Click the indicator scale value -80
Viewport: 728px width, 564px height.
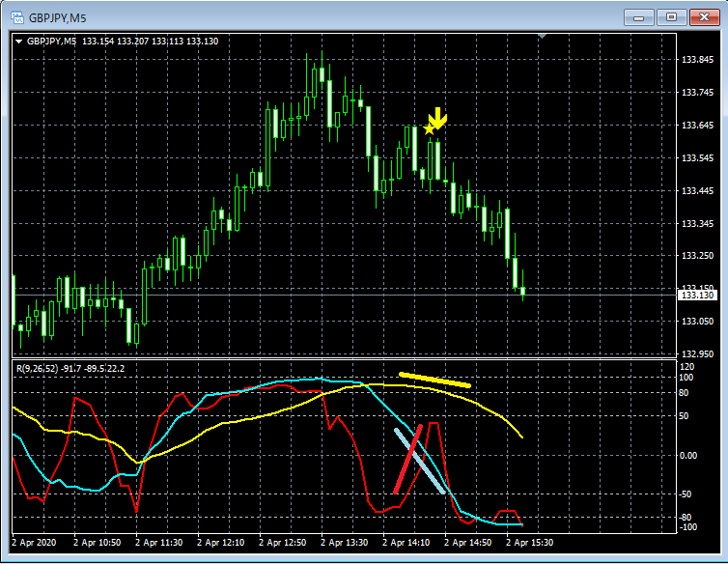(686, 518)
